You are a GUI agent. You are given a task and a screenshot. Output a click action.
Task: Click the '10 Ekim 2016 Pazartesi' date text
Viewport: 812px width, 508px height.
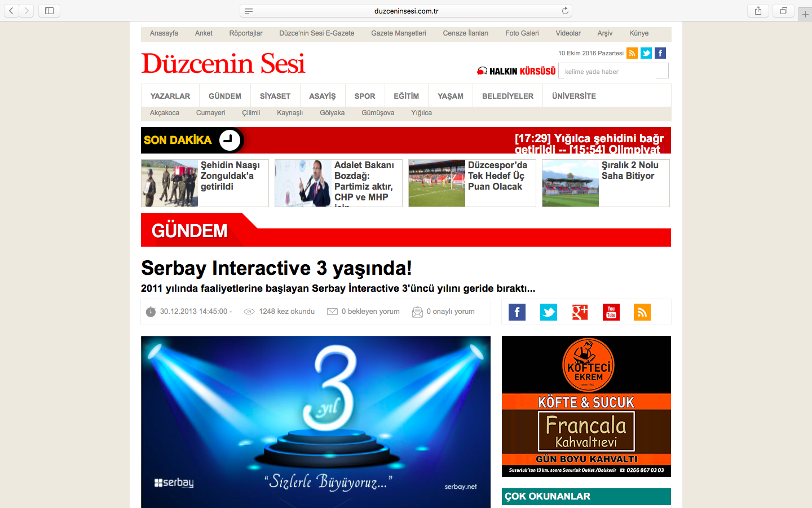click(x=591, y=53)
